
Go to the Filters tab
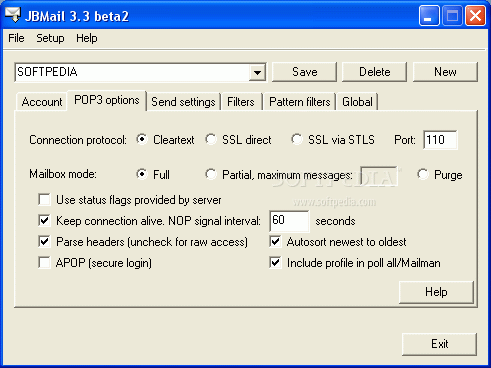click(x=241, y=102)
